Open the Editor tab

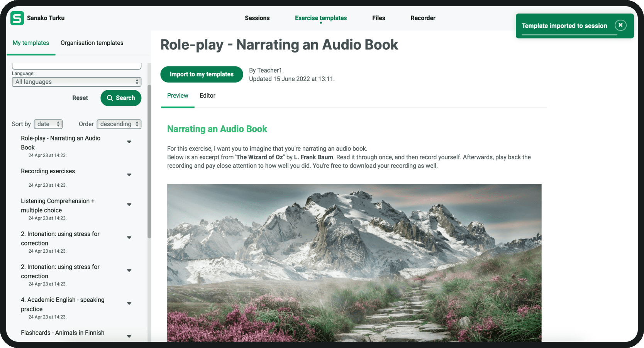pyautogui.click(x=207, y=96)
